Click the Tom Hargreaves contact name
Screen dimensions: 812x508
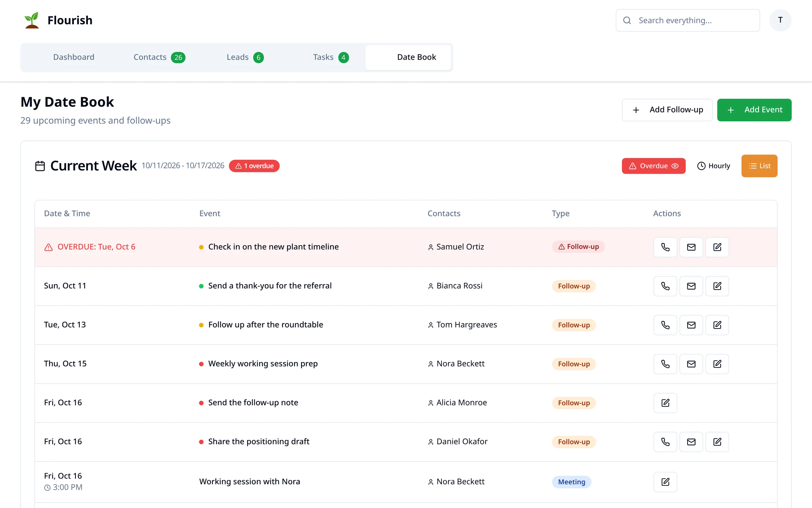pyautogui.click(x=467, y=325)
